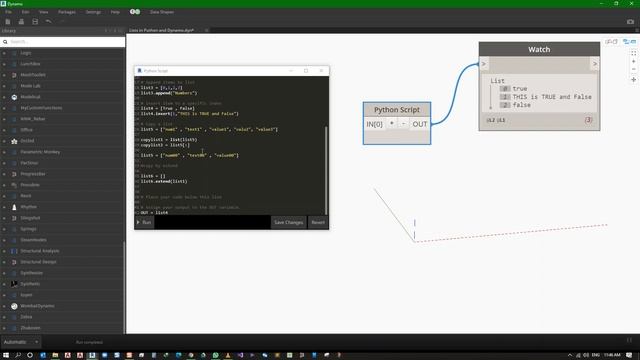The height and width of the screenshot is (360, 640).
Task: Expand the Logic library category
Action: pyautogui.click(x=4, y=53)
